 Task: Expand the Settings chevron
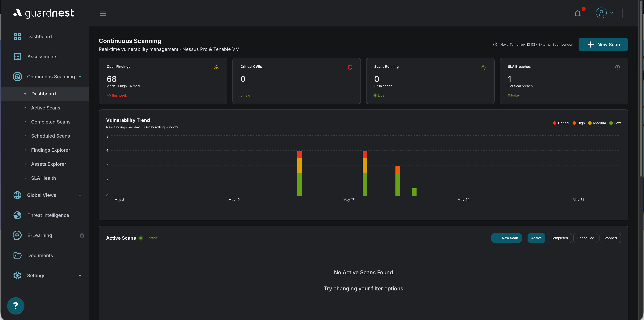coord(80,276)
